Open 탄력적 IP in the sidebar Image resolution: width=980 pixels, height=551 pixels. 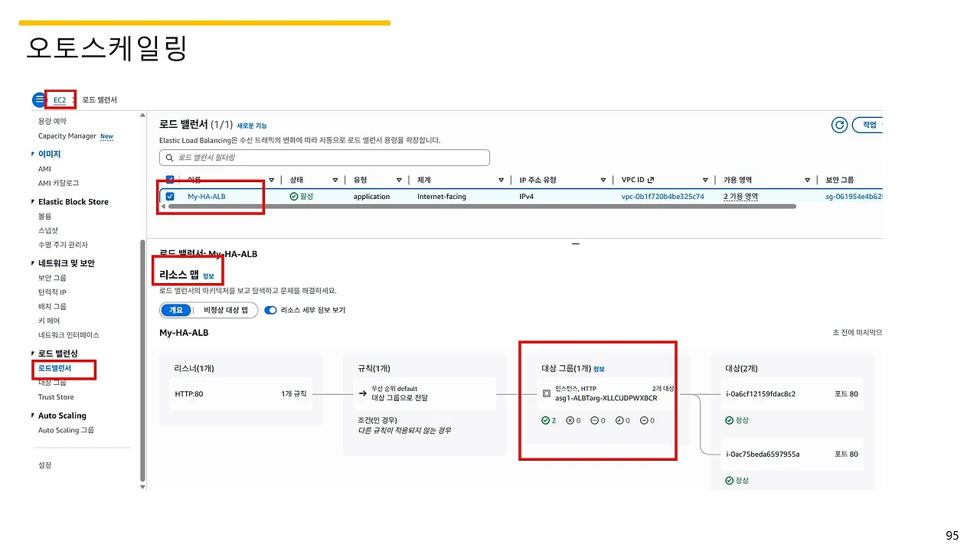click(x=53, y=292)
